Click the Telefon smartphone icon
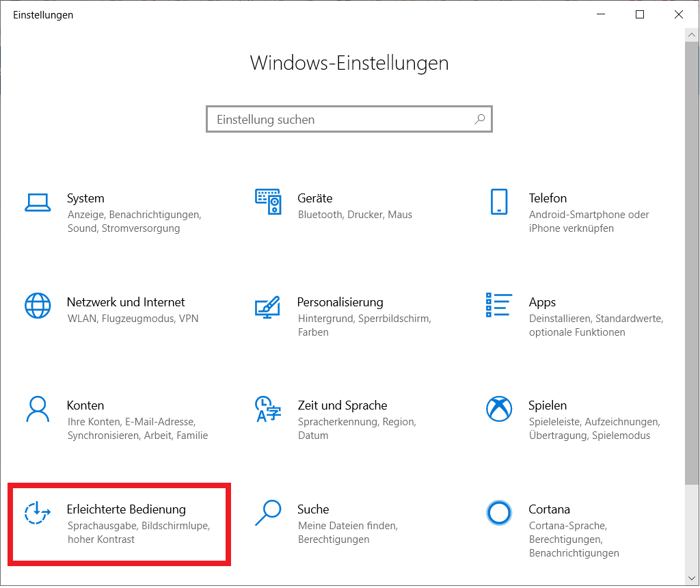The width and height of the screenshot is (700, 588). (498, 202)
